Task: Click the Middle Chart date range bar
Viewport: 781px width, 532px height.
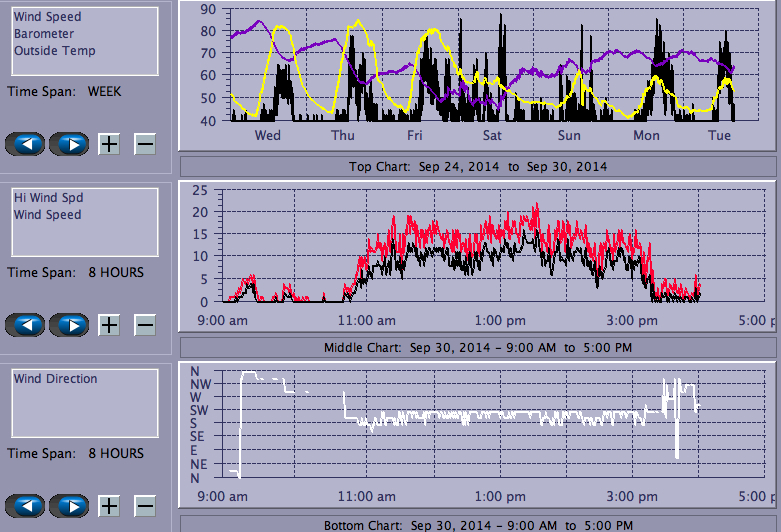Action: (x=477, y=347)
